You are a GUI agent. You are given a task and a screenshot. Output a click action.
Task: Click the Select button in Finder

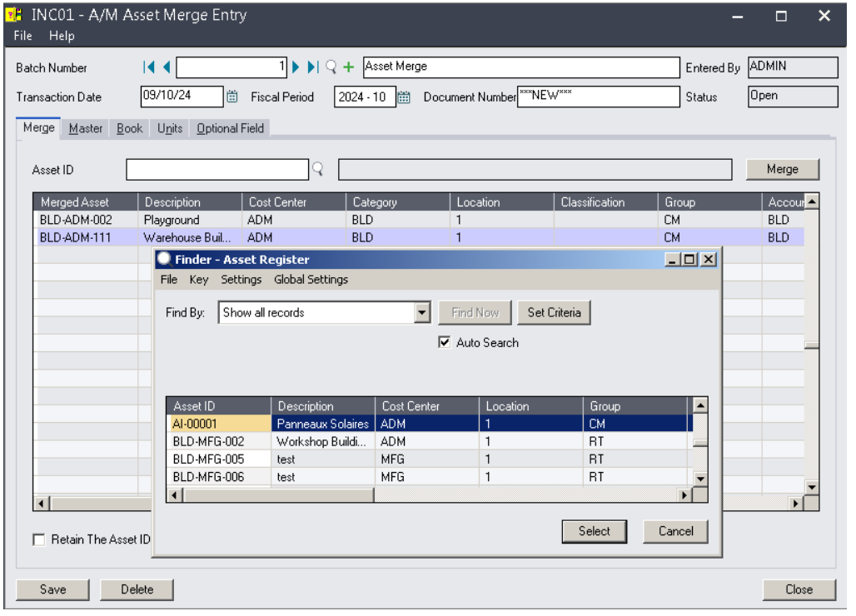595,531
